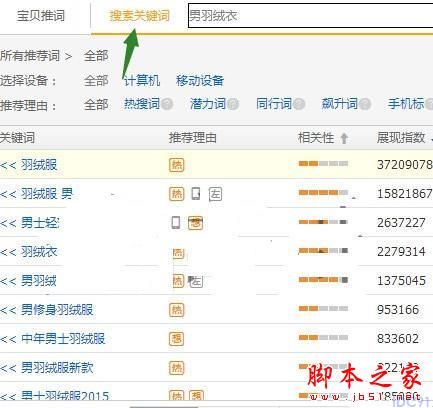Filter by 潜力词

[208, 104]
